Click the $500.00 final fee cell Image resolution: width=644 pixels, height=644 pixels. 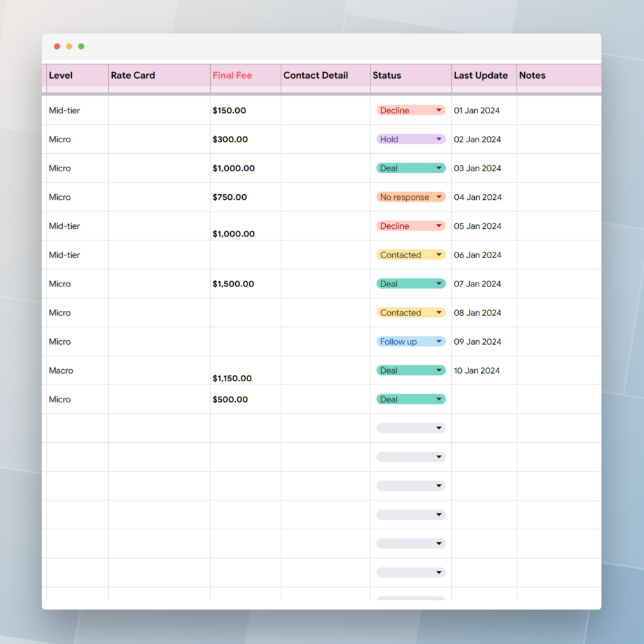pos(245,400)
